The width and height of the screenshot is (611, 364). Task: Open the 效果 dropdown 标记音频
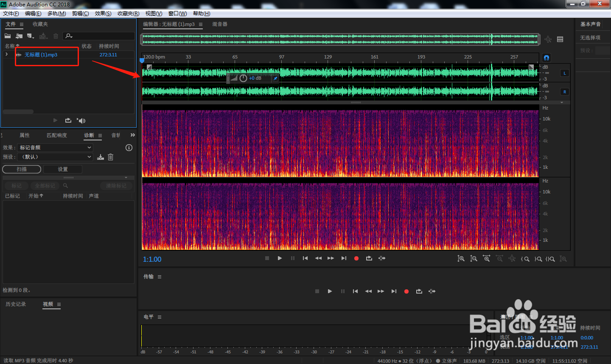pos(55,148)
